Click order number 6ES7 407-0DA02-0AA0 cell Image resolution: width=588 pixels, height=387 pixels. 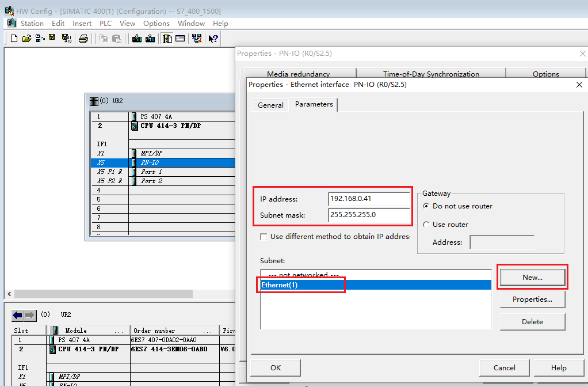[175, 340]
